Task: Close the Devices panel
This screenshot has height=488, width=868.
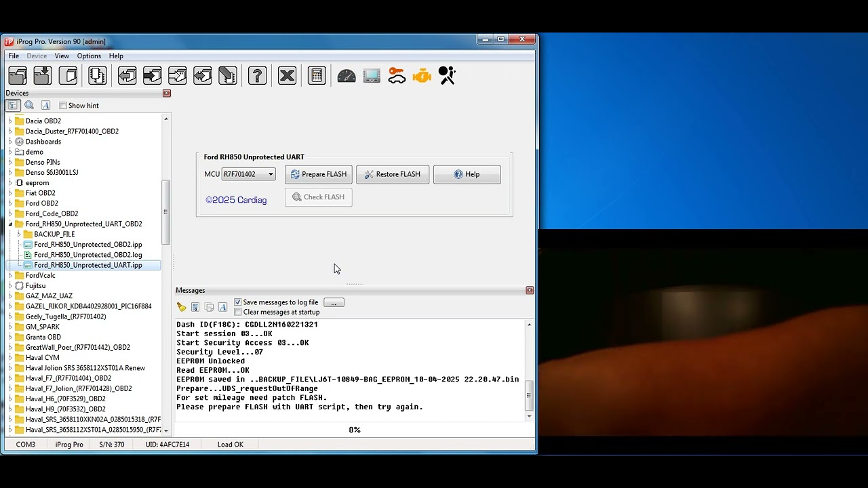Action: [x=167, y=93]
